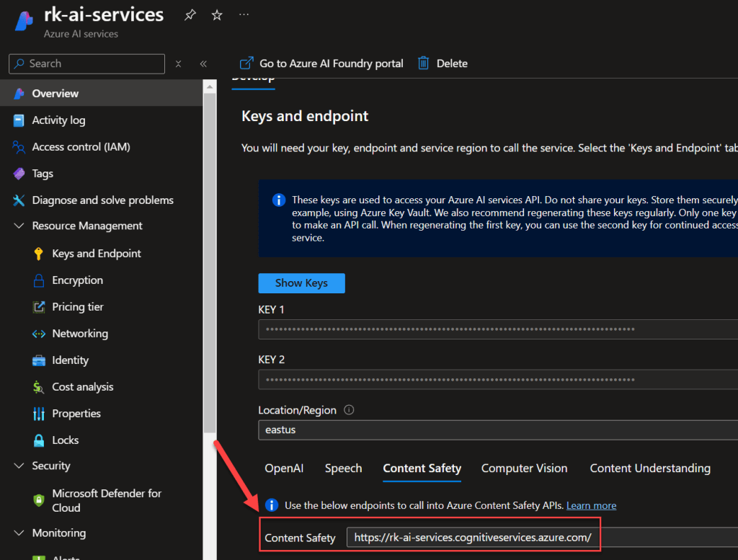Click the Location/Region info icon

[350, 410]
